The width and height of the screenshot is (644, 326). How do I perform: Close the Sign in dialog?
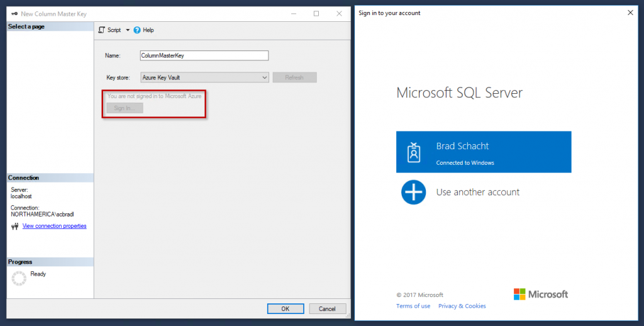(630, 13)
